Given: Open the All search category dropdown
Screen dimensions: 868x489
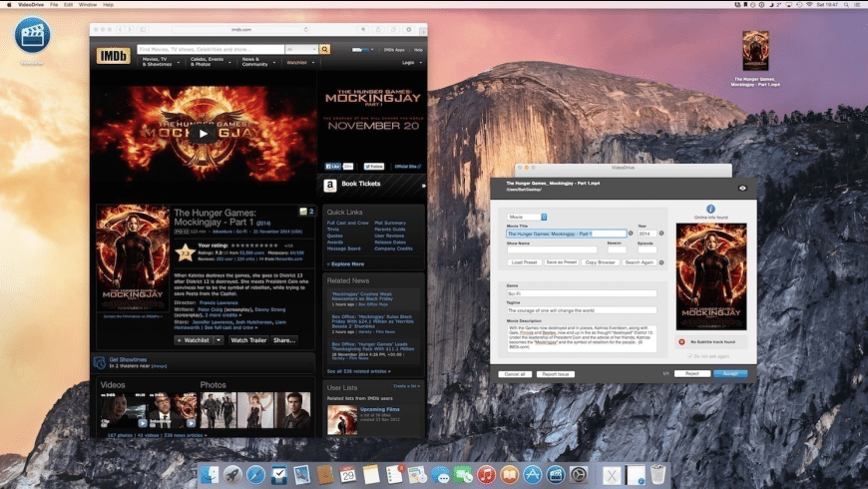Looking at the screenshot, I should [x=301, y=49].
